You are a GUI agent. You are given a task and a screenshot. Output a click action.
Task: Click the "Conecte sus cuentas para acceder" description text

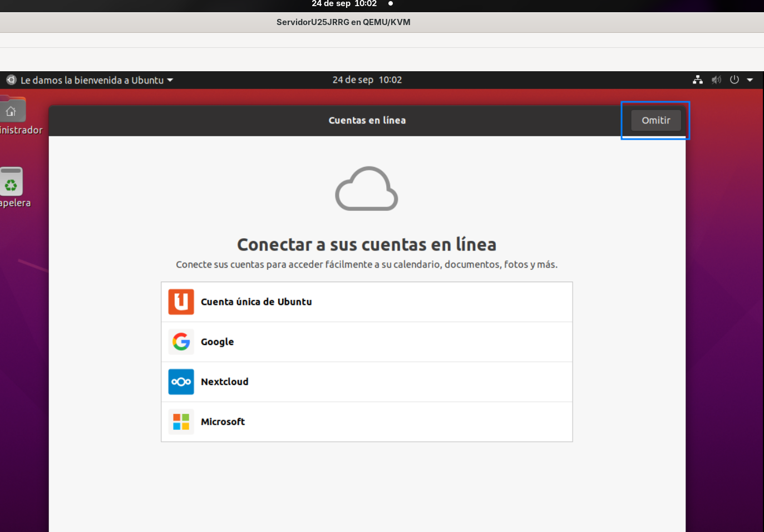[x=367, y=264]
